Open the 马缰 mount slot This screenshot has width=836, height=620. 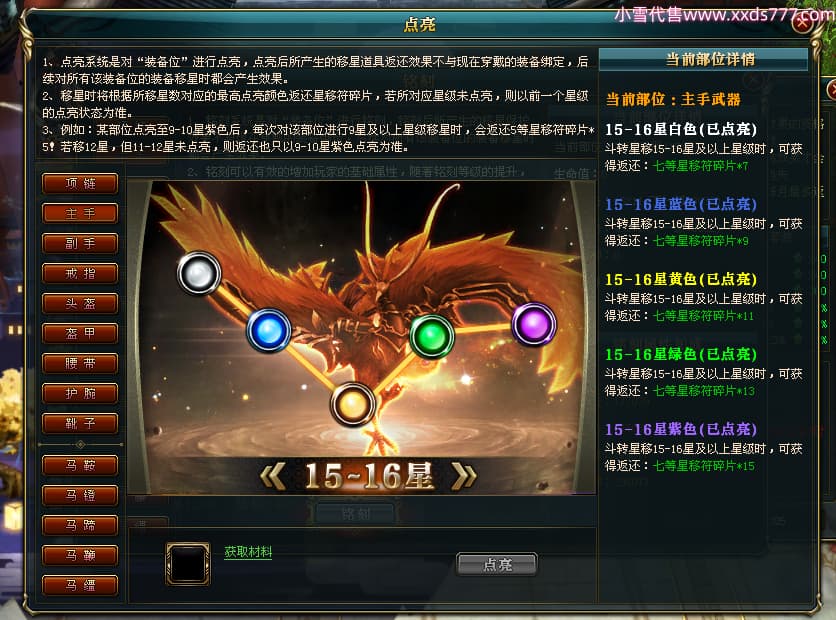[80, 585]
